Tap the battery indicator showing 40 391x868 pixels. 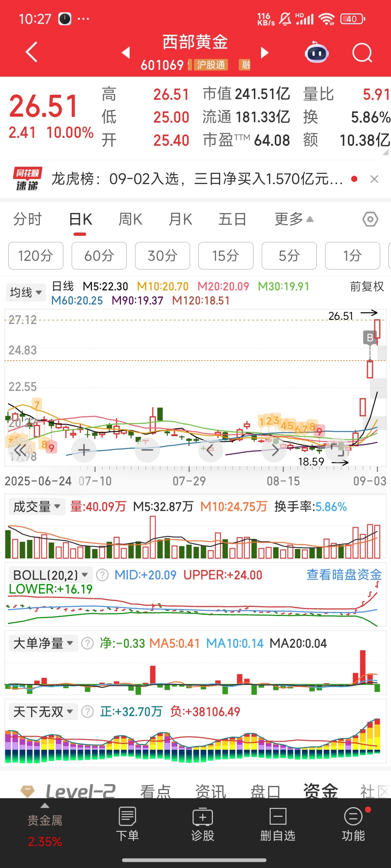[x=352, y=19]
